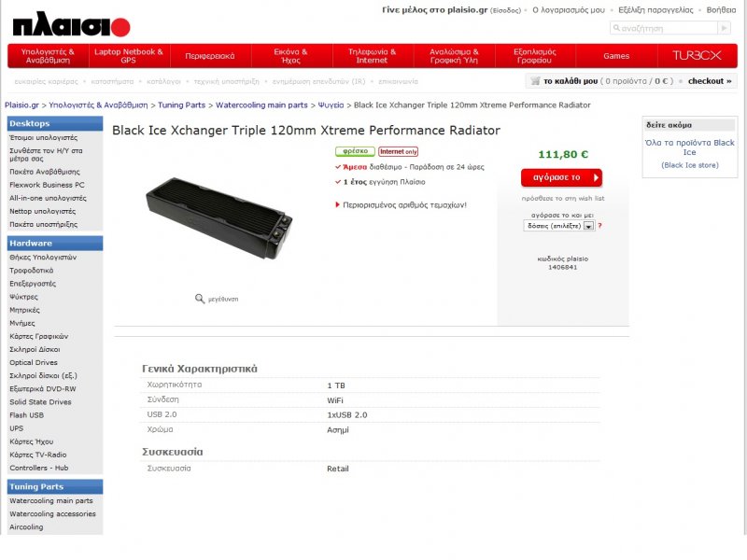Open the 'Αναλώσιμα & Γραφική Ύλη' menu
The width and height of the screenshot is (747, 560).
click(454, 56)
